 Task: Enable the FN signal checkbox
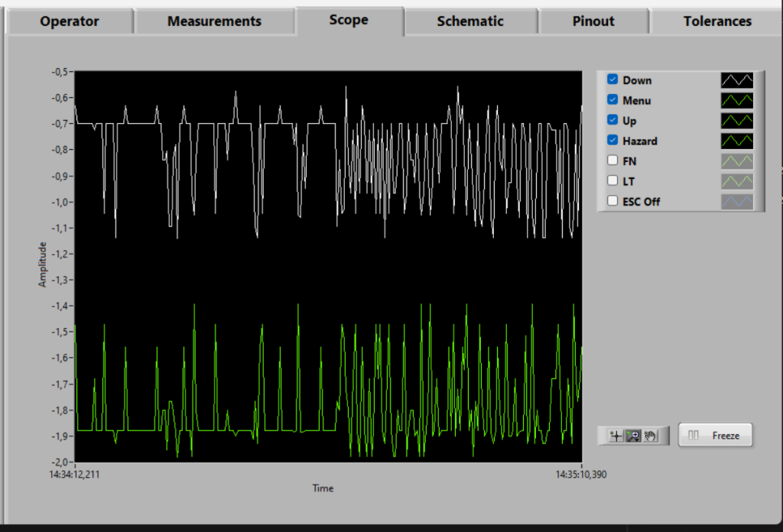[612, 161]
